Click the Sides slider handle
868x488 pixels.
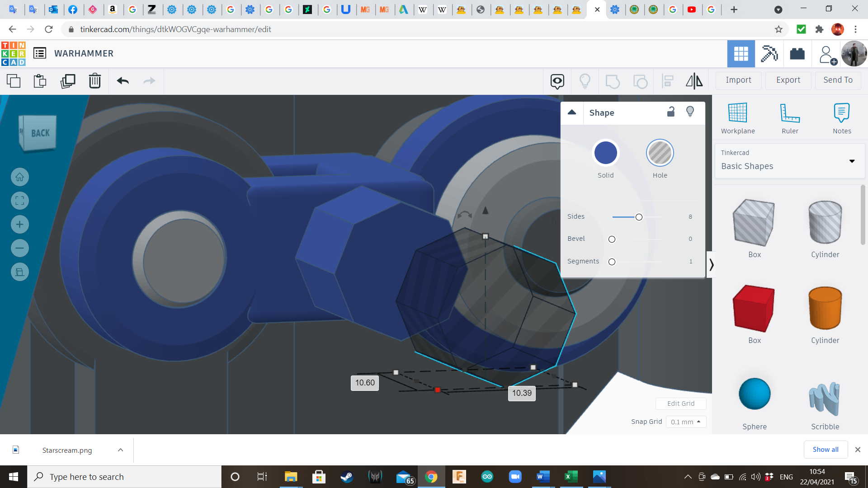(x=639, y=217)
